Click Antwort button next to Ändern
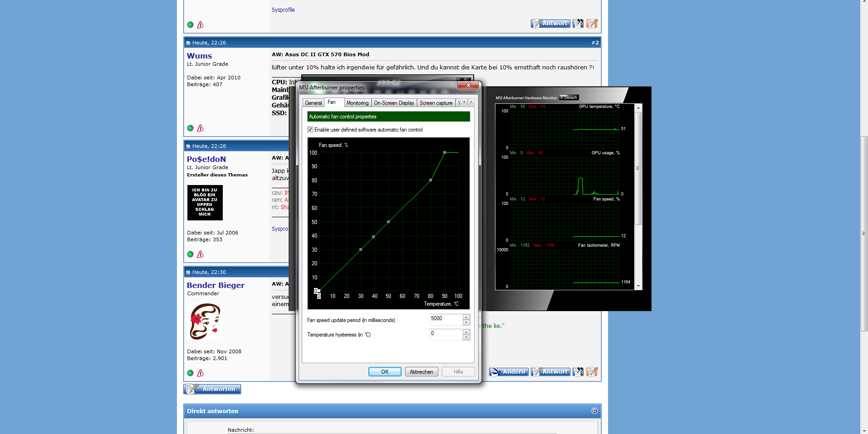The width and height of the screenshot is (868, 434). click(550, 372)
